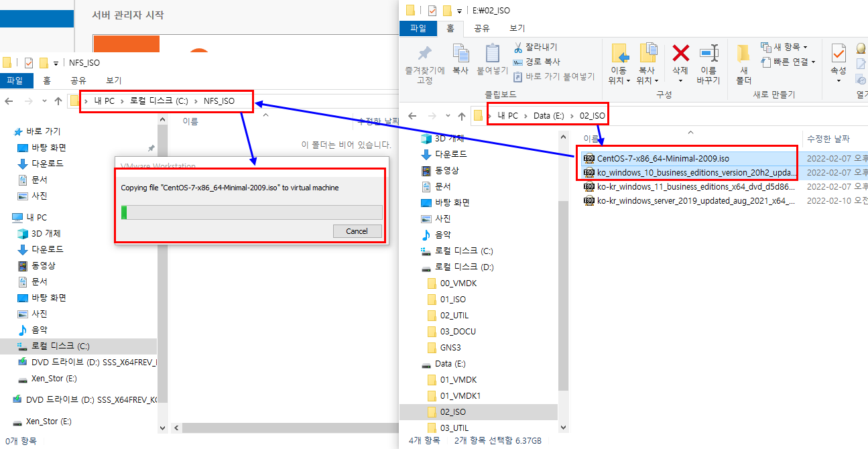This screenshot has height=449, width=868.
Task: Open recent locations dropdown in E:\02_ISO window
Action: point(447,115)
